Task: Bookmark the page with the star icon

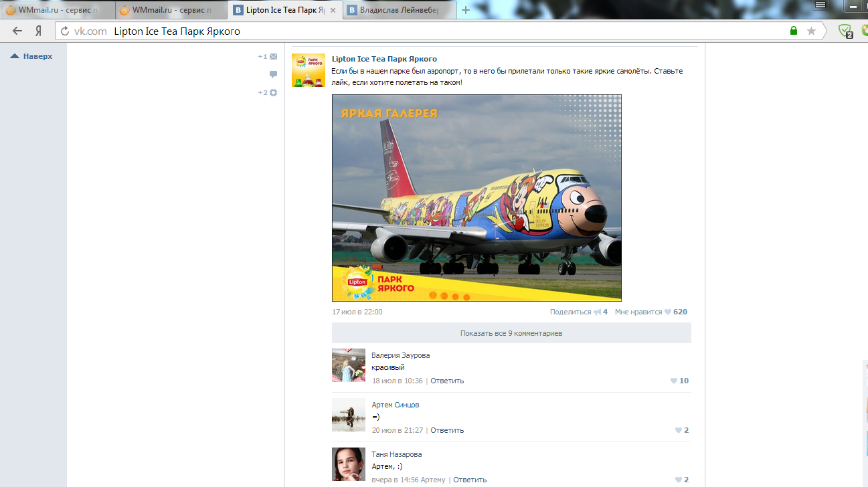Action: click(x=812, y=31)
